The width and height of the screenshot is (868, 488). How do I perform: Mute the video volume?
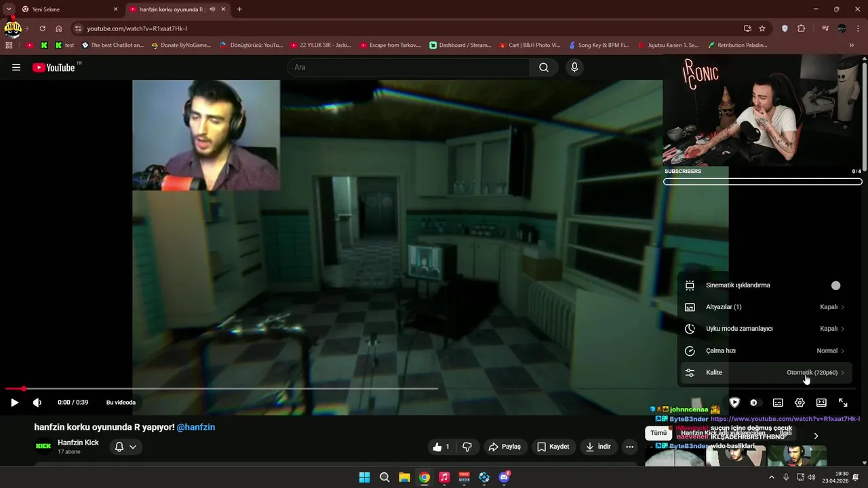(37, 403)
